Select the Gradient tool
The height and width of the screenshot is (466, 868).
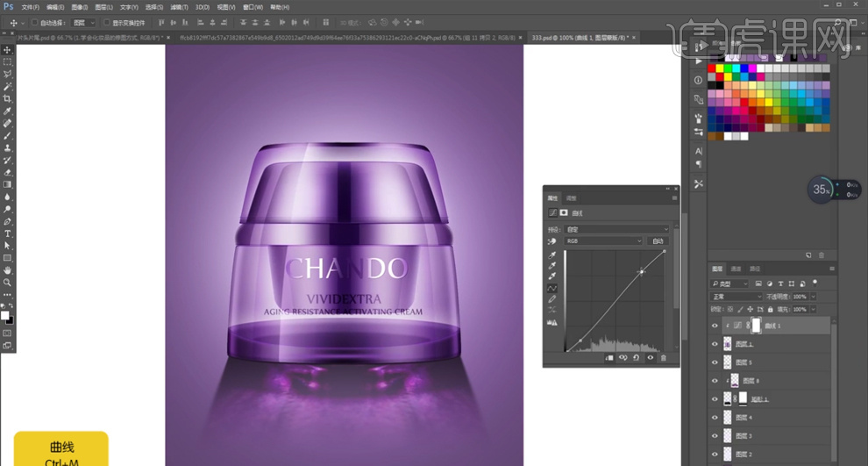tap(7, 184)
